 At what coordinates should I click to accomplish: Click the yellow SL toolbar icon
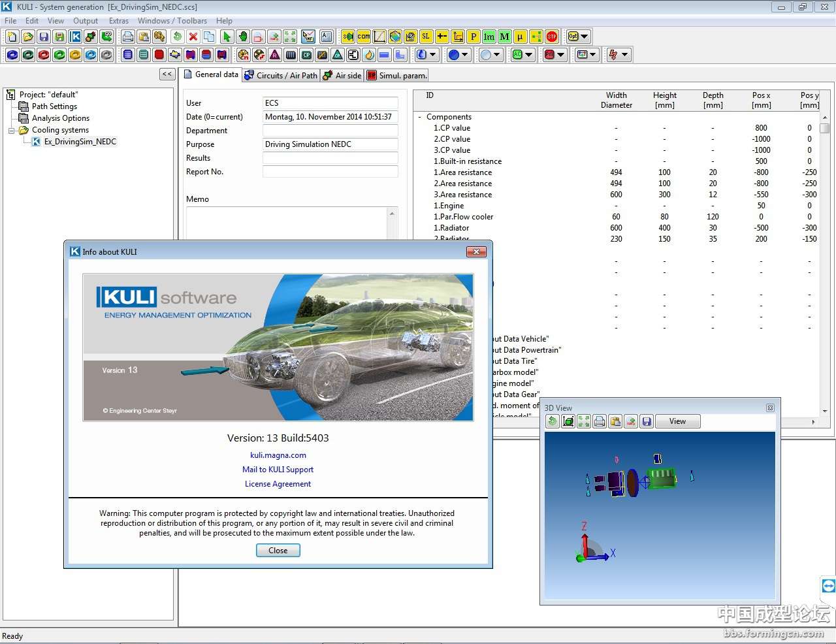[x=426, y=37]
